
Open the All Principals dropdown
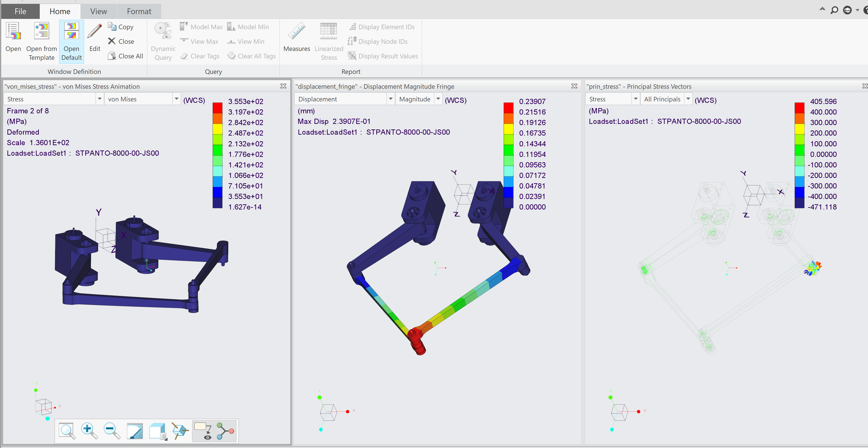pyautogui.click(x=688, y=99)
